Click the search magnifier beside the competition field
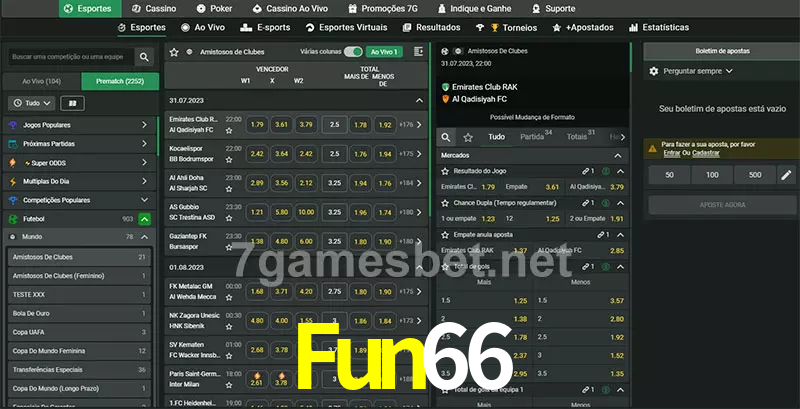The height and width of the screenshot is (409, 800). tap(144, 58)
